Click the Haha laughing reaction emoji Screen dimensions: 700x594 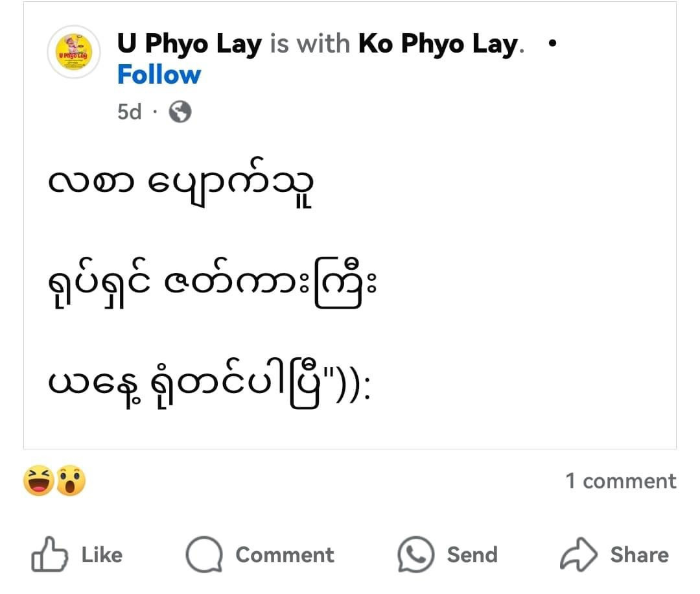click(38, 481)
